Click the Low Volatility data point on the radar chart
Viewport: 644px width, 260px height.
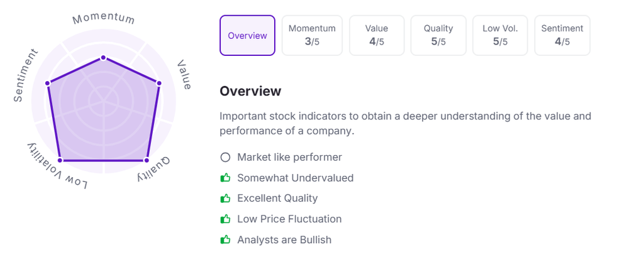[60, 160]
